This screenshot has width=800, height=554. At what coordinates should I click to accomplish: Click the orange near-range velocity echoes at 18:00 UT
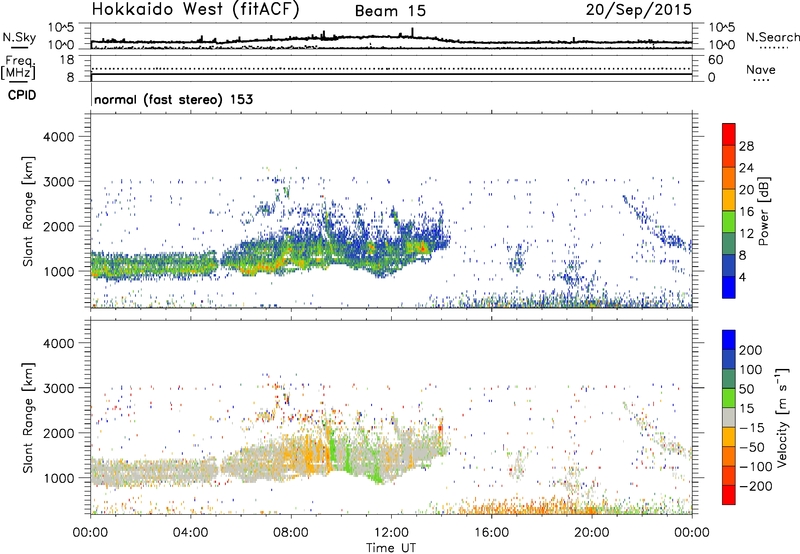click(x=541, y=507)
